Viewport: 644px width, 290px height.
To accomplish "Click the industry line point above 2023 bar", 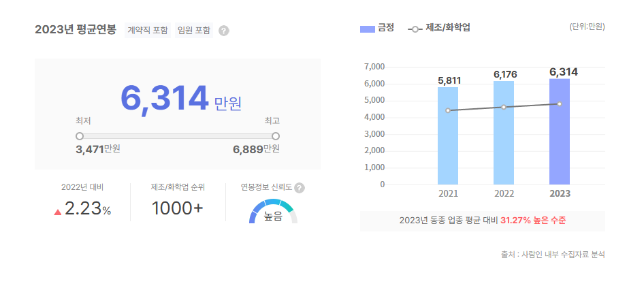I will (560, 103).
